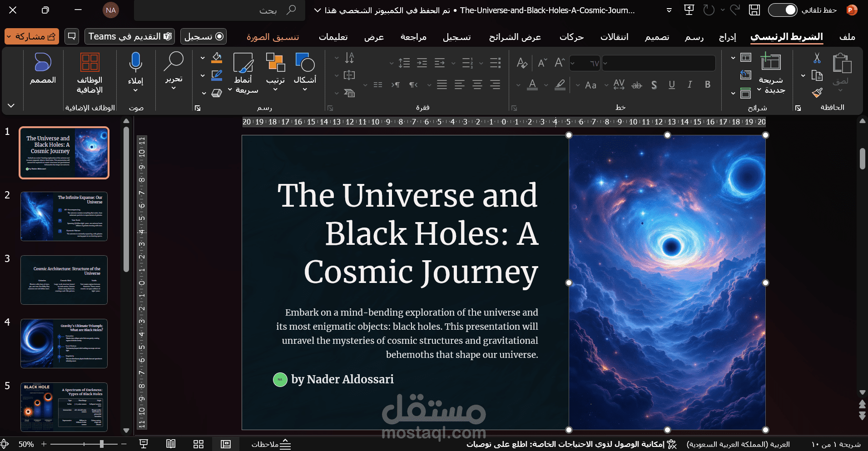Collapse the ribbon with the chevron

coord(11,106)
